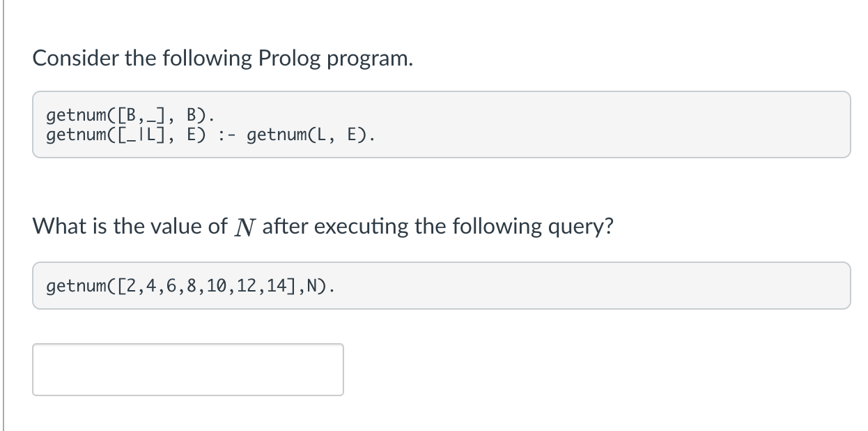The image size is (868, 431).
Task: Click the number 6 in the query list
Action: click(170, 286)
